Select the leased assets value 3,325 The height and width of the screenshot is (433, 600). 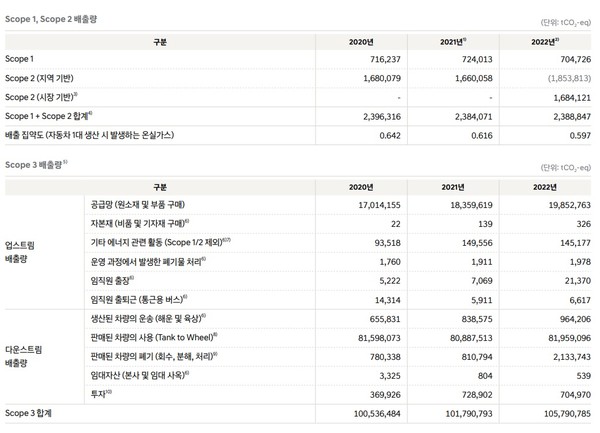390,376
